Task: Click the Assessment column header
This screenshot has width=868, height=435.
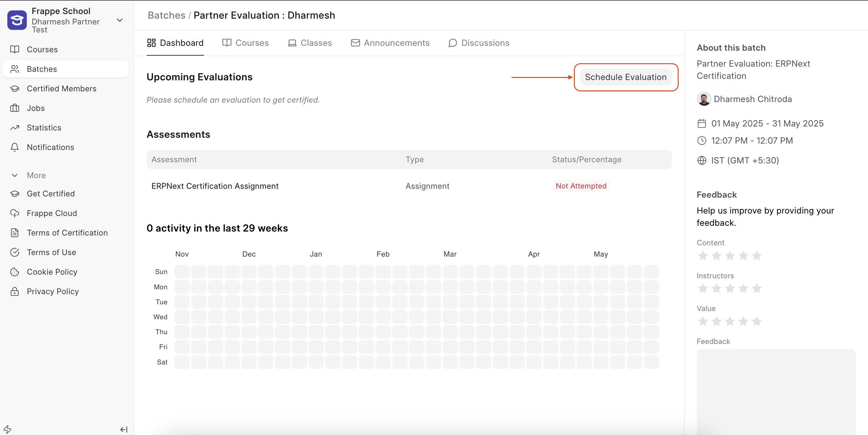Action: click(x=174, y=159)
